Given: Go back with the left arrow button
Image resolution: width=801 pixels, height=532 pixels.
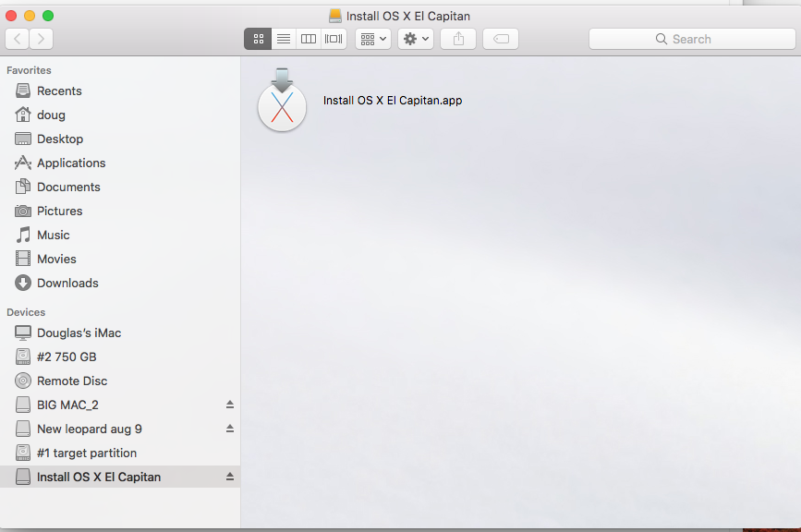Looking at the screenshot, I should pos(18,39).
